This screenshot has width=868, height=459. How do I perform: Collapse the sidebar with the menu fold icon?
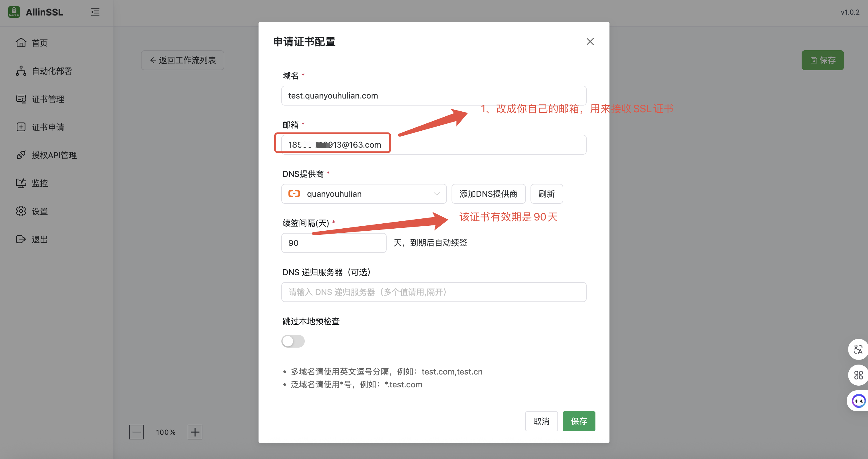tap(95, 12)
